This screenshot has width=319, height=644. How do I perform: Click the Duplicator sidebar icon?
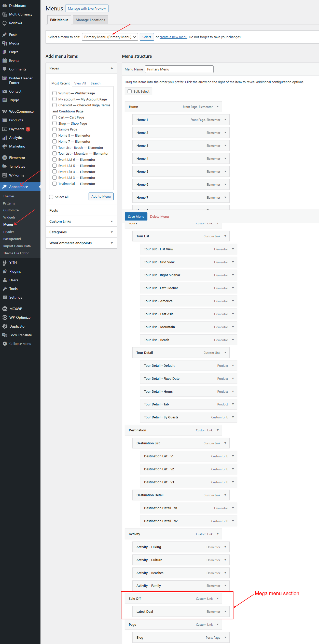point(5,326)
